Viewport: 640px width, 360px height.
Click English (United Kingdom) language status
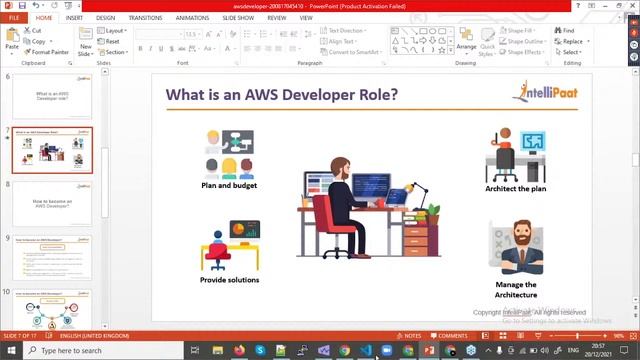(94, 336)
